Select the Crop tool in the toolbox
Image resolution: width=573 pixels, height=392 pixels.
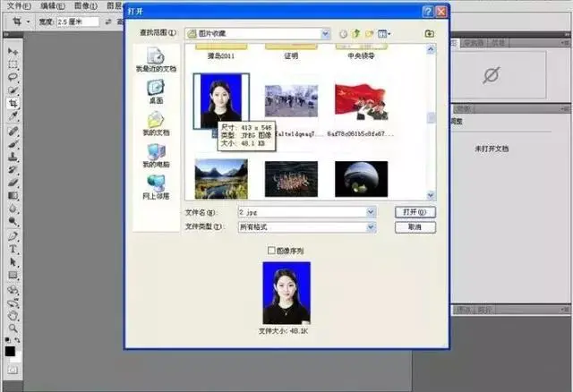tap(13, 103)
